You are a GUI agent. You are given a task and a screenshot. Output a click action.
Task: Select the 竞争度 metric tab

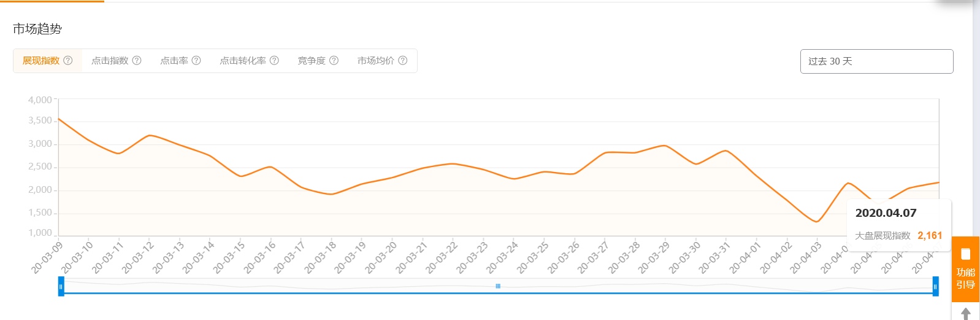pyautogui.click(x=312, y=61)
